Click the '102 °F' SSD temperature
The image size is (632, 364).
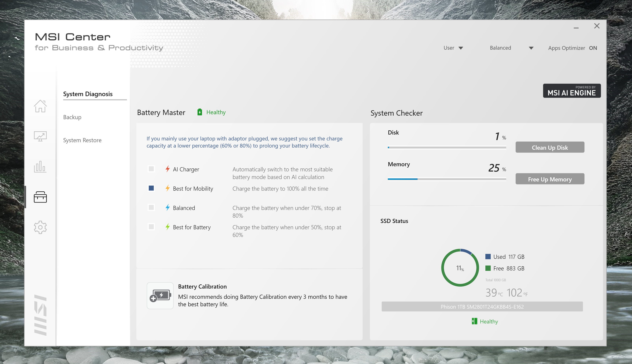[517, 293]
